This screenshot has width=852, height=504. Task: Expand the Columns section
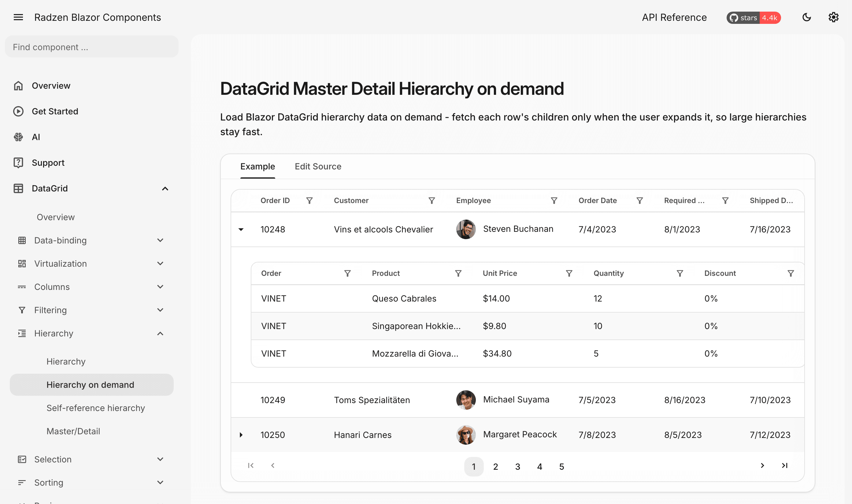tap(160, 287)
